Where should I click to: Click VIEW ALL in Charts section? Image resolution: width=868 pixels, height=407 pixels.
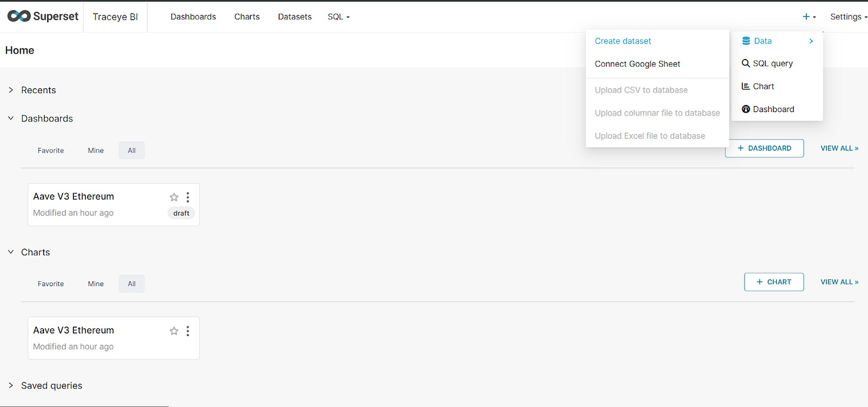839,282
